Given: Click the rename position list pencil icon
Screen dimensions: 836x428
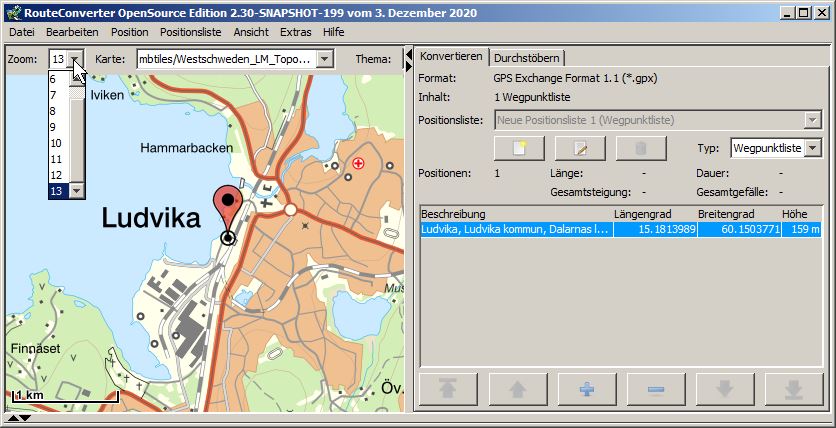Looking at the screenshot, I should 581,148.
